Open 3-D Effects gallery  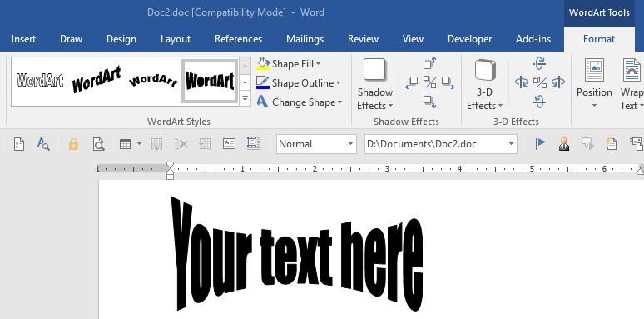click(x=484, y=85)
